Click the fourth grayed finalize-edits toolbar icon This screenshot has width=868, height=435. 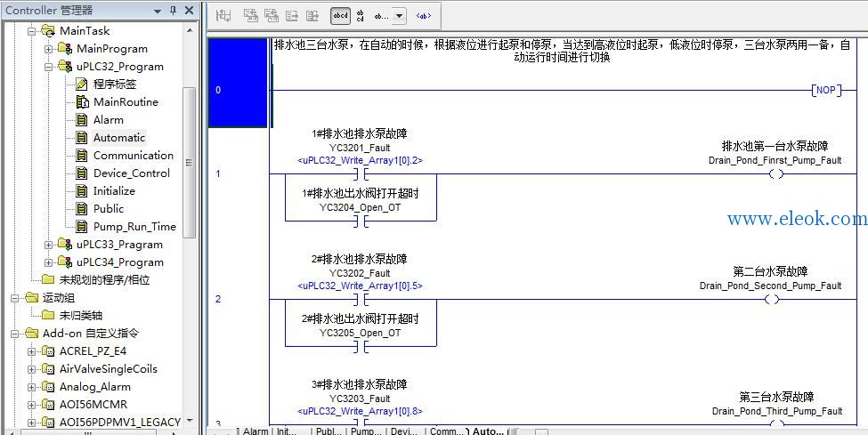292,16
